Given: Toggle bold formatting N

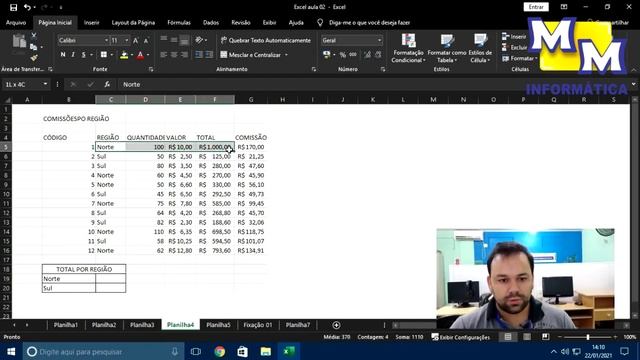Looking at the screenshot, I should (x=63, y=55).
